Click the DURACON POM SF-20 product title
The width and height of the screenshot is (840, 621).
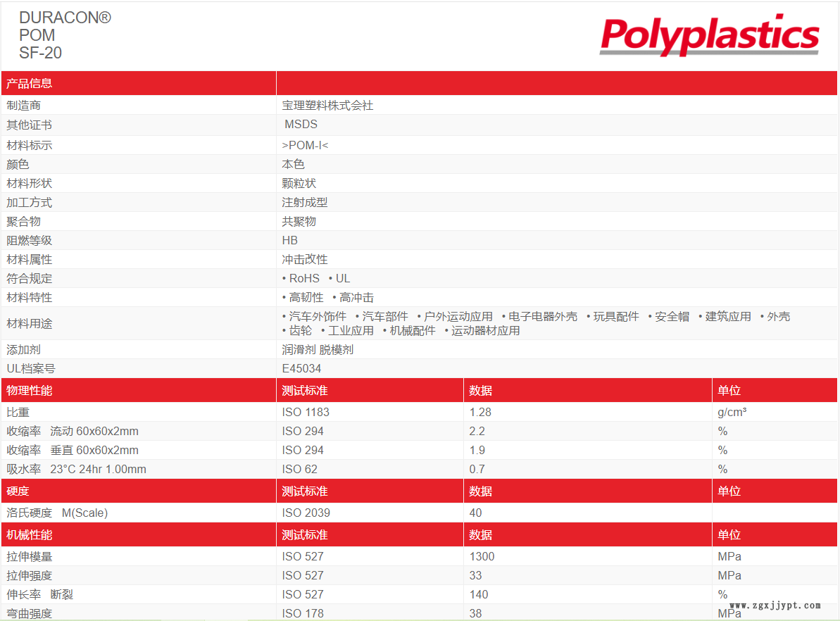point(65,35)
